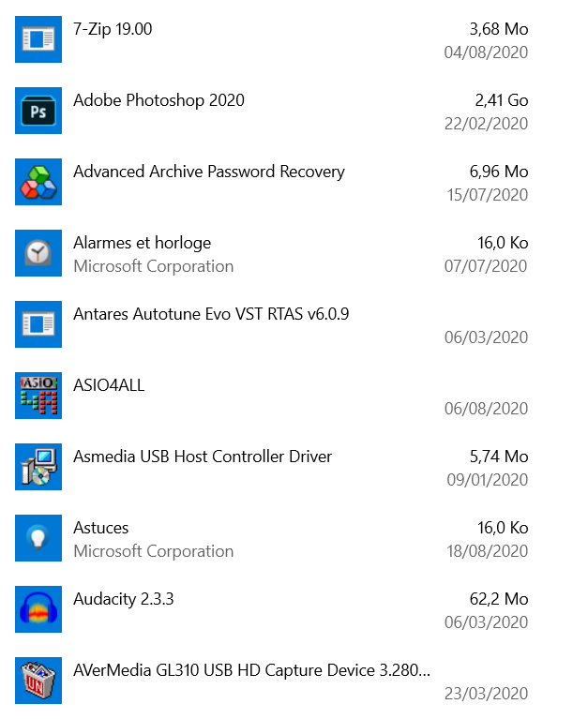This screenshot has height=719, width=588.
Task: Click the 7-Zip 19.00 app icon
Action: 38,39
